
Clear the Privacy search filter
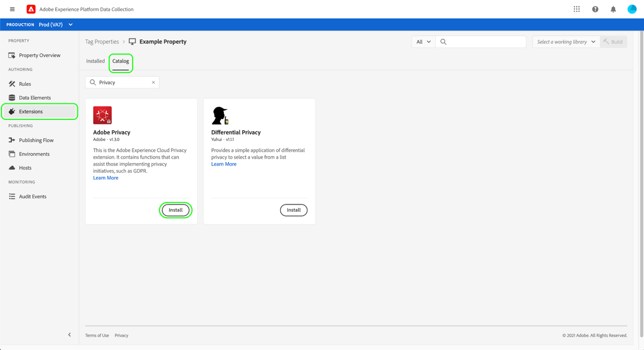[153, 82]
